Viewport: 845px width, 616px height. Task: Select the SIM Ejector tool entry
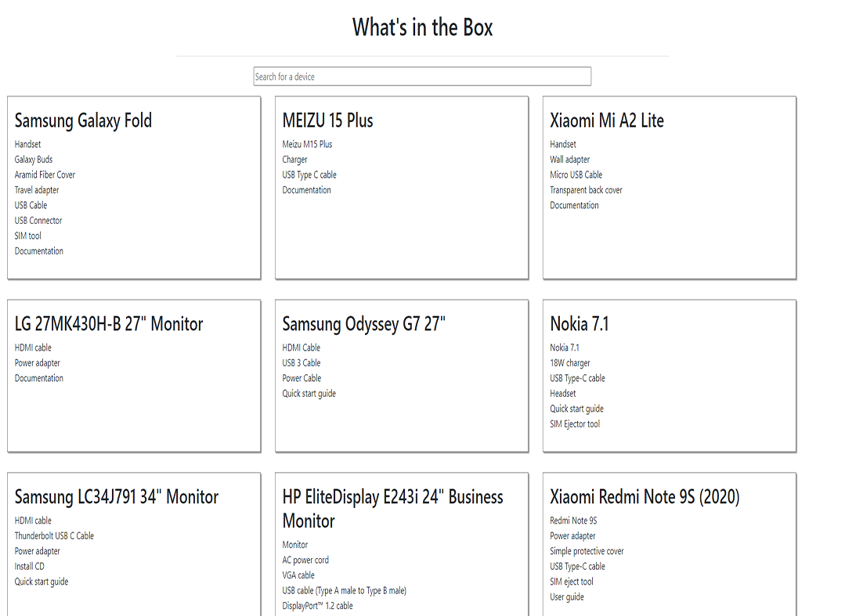coord(575,424)
